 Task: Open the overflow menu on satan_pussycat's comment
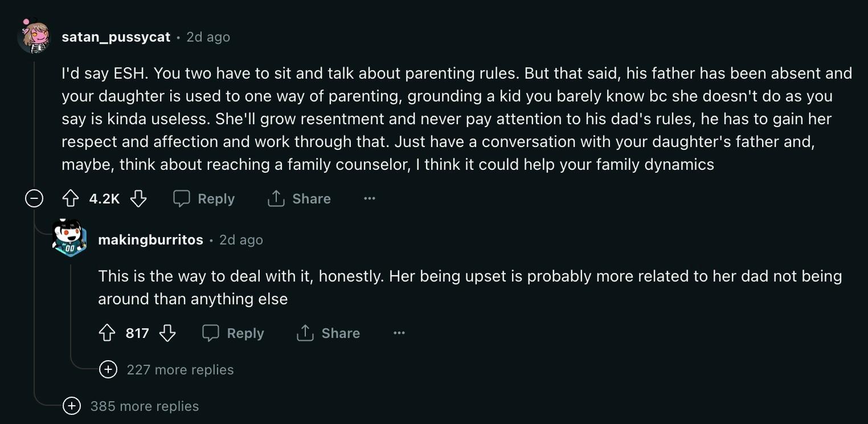[369, 198]
